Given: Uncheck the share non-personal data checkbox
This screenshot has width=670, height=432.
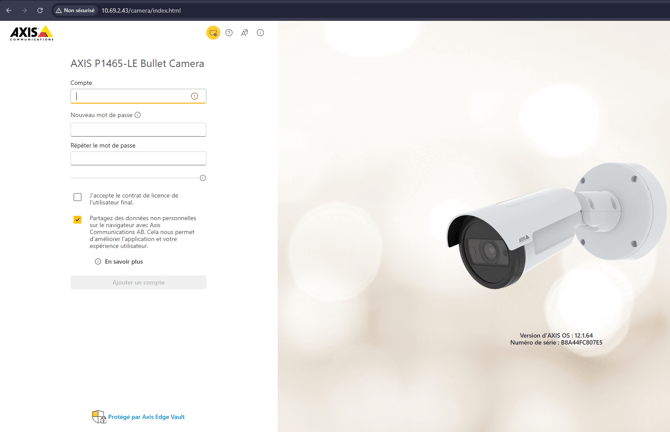Looking at the screenshot, I should tap(77, 219).
